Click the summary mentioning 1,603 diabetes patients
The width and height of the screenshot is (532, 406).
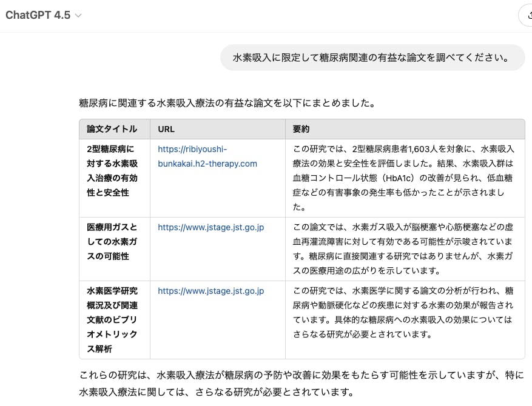(x=403, y=178)
